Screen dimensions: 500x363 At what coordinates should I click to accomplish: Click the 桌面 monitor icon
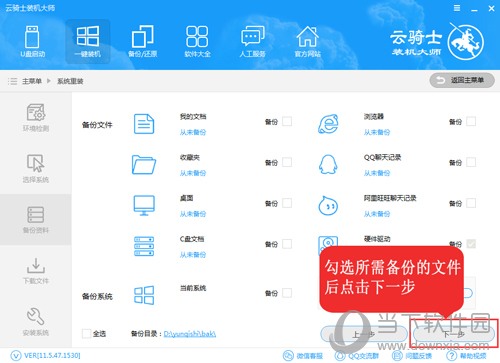click(x=144, y=205)
